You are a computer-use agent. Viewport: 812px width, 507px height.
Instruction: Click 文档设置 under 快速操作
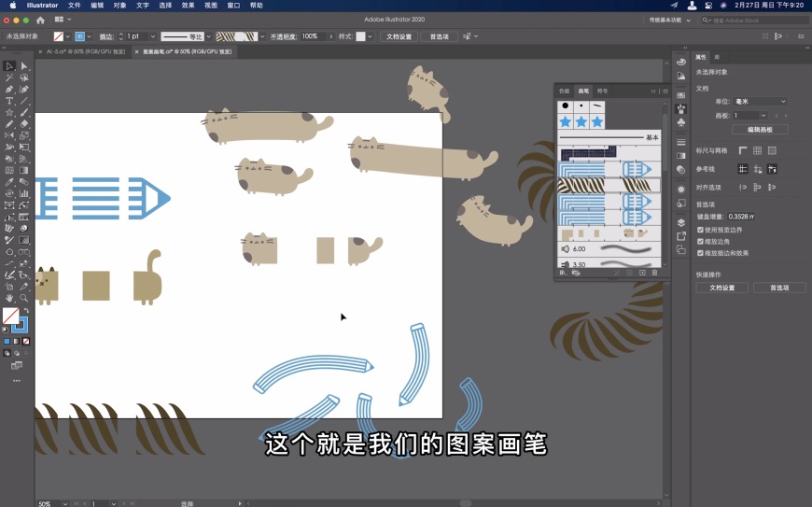pos(721,288)
